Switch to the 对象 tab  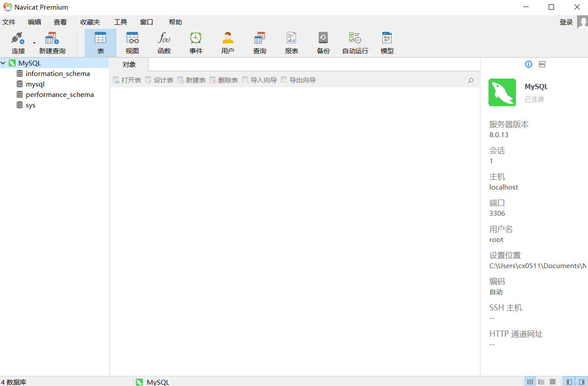click(129, 65)
